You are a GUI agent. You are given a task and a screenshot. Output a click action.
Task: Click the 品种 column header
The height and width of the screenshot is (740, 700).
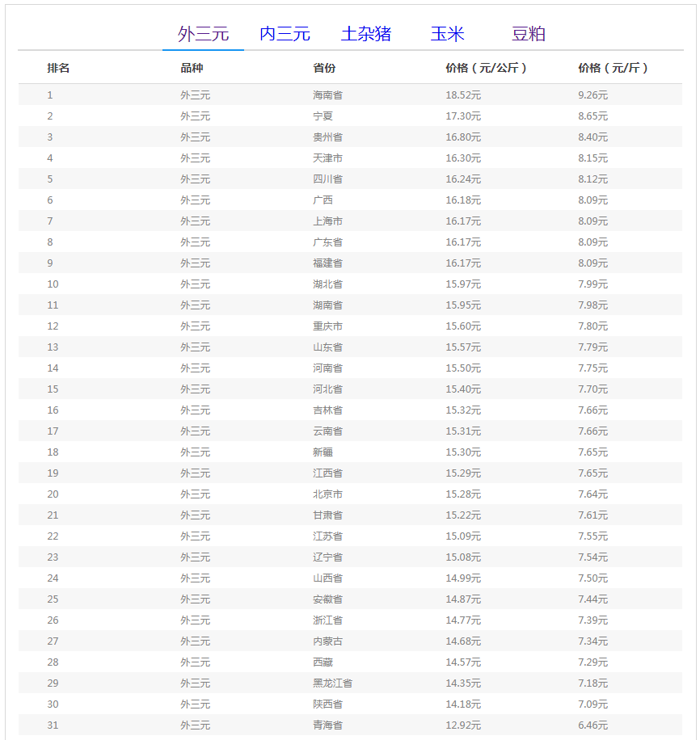click(x=192, y=68)
